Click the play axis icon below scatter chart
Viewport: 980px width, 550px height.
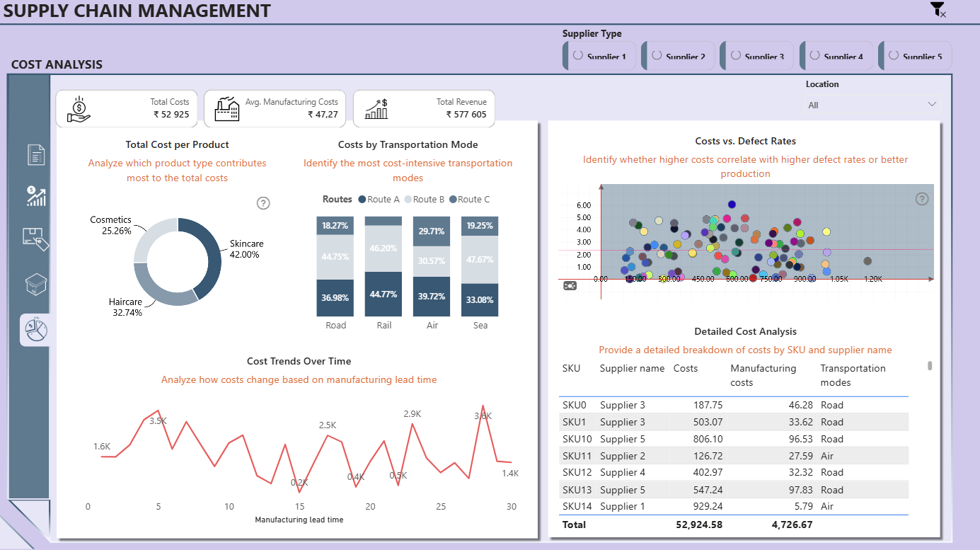(x=570, y=285)
